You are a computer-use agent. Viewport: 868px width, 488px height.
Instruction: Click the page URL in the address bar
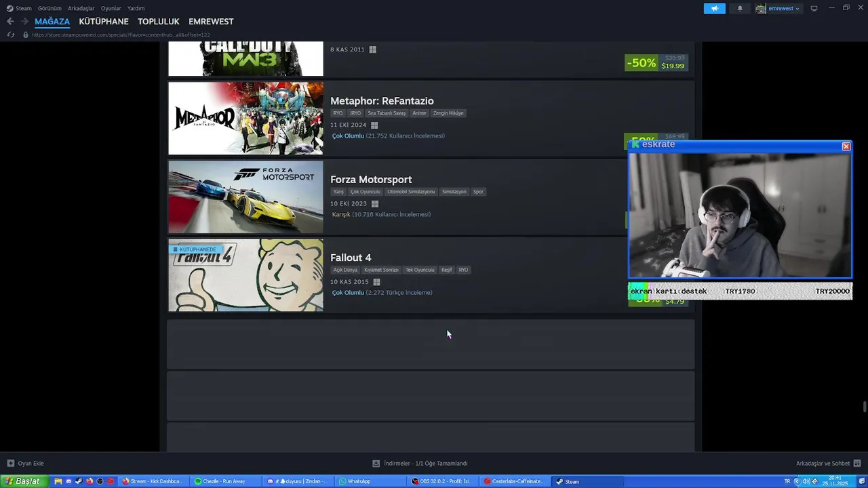[x=121, y=35]
